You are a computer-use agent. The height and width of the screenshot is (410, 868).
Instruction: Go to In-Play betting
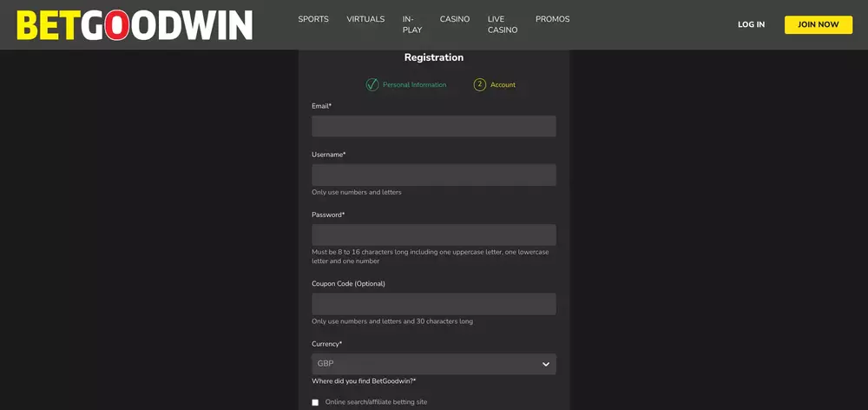411,24
